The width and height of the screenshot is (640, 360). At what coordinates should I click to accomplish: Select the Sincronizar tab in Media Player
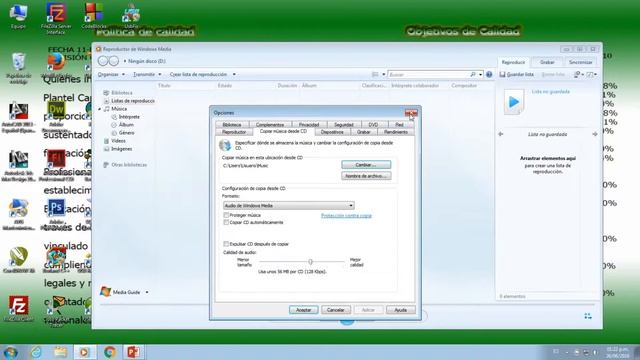pyautogui.click(x=580, y=62)
